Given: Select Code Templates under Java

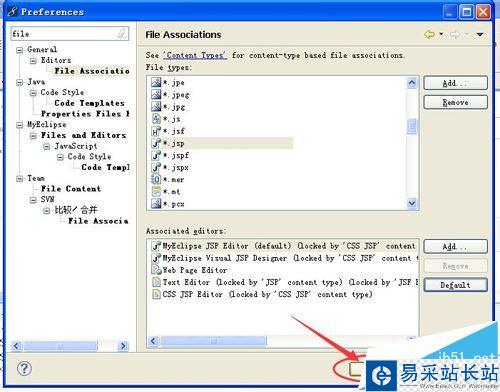Looking at the screenshot, I should (x=89, y=103).
